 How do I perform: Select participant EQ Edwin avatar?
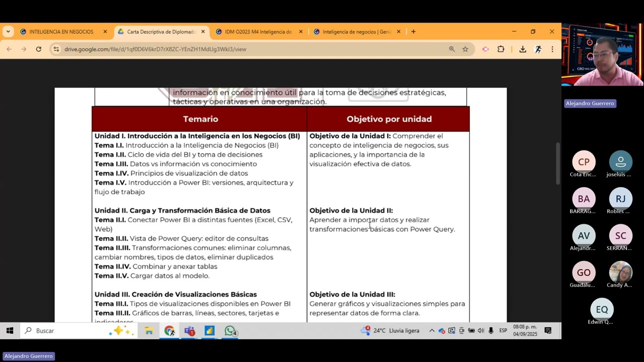tap(602, 309)
